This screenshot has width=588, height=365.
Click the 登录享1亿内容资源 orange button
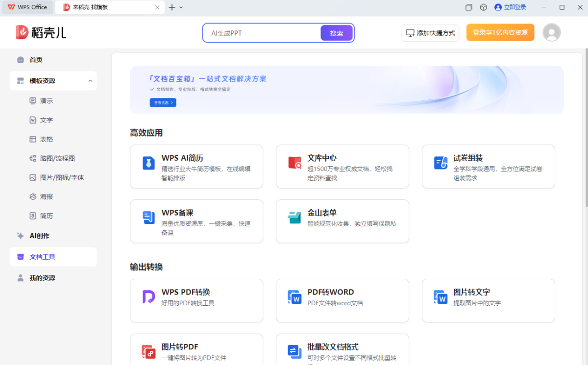[x=500, y=33]
